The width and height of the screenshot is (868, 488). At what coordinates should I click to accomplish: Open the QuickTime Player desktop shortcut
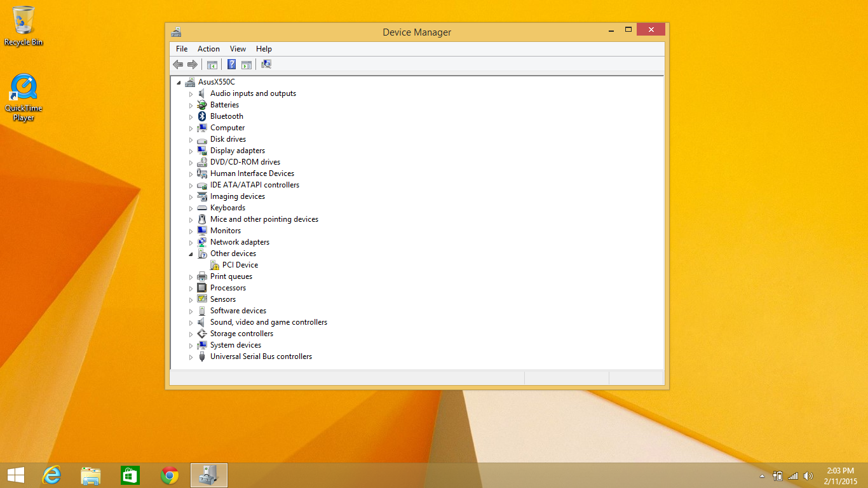[24, 88]
